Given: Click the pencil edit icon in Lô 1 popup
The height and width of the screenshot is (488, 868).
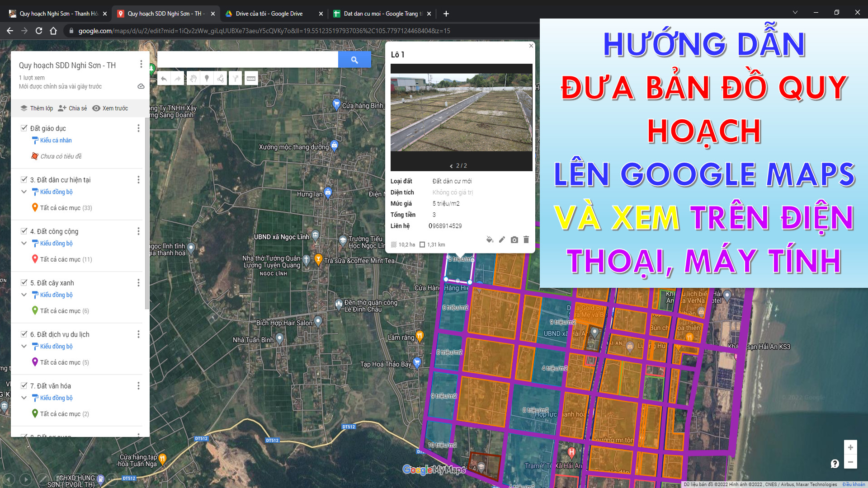Looking at the screenshot, I should (502, 239).
